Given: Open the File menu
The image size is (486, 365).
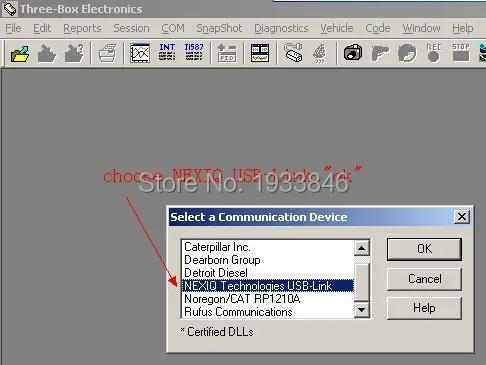Looking at the screenshot, I should pyautogui.click(x=13, y=28).
